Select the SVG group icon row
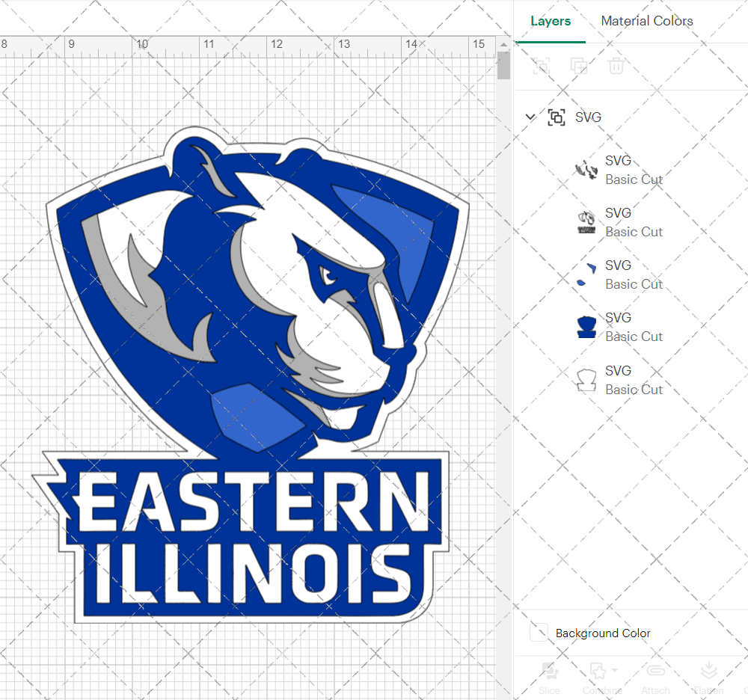Viewport: 748px width, 700px height. [x=557, y=117]
